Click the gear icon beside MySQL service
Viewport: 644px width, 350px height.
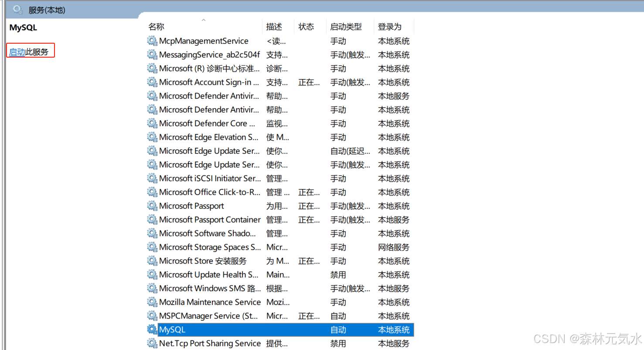(x=152, y=329)
